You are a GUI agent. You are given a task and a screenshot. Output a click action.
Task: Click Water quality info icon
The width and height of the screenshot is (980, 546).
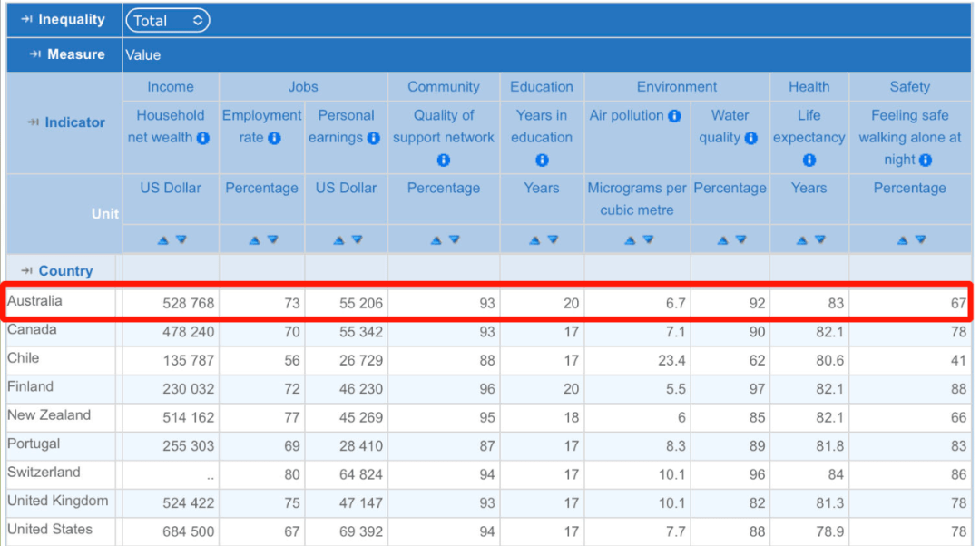pos(750,139)
